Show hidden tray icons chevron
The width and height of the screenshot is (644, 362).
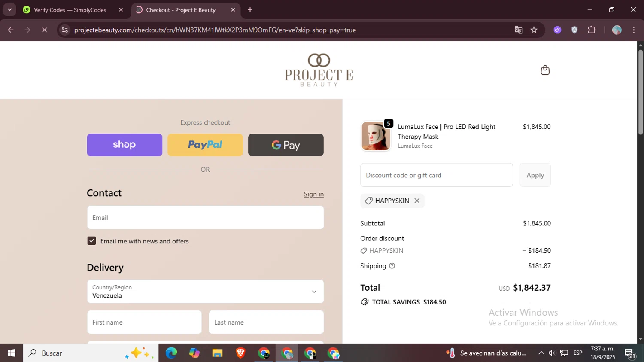[541, 353]
